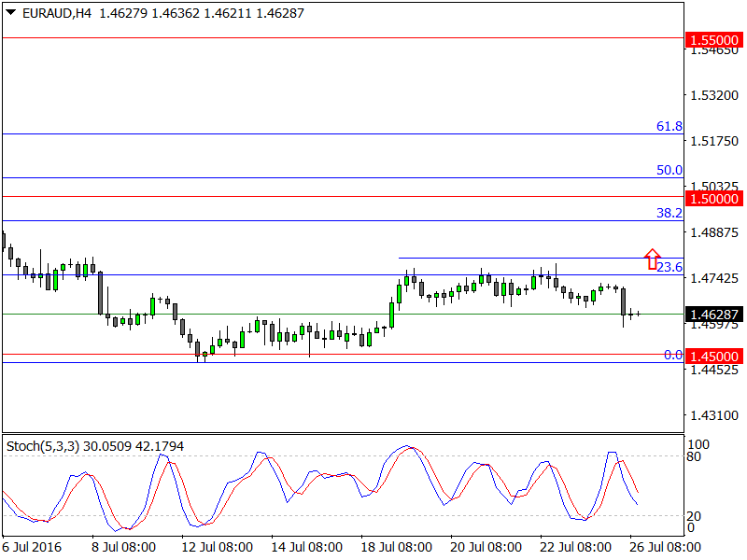
Task: Click the 18 Jul 08:00 time label
Action: pos(396,547)
